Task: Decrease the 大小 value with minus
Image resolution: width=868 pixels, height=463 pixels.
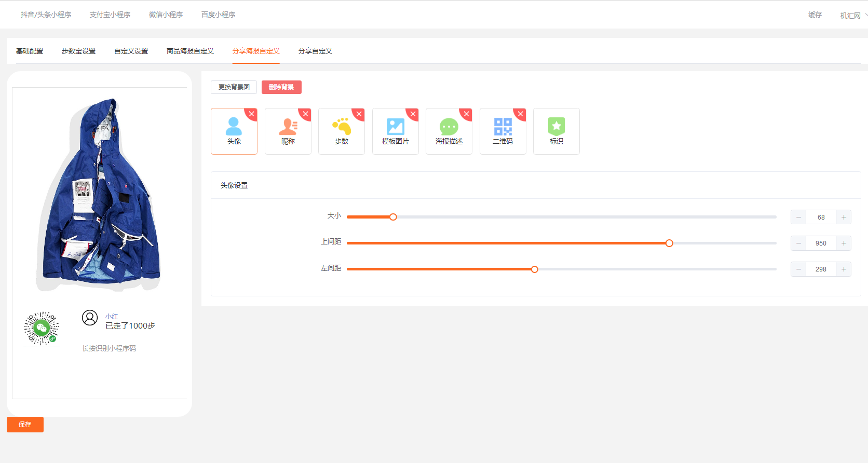Action: point(798,217)
